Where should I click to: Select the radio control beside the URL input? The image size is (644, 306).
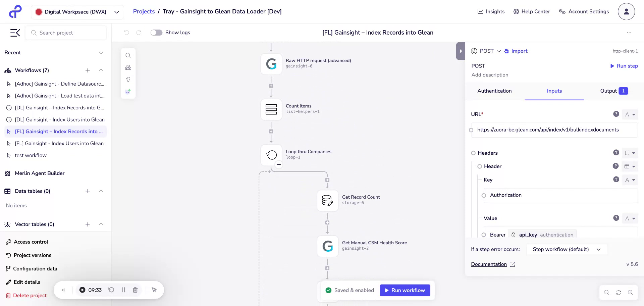click(471, 130)
